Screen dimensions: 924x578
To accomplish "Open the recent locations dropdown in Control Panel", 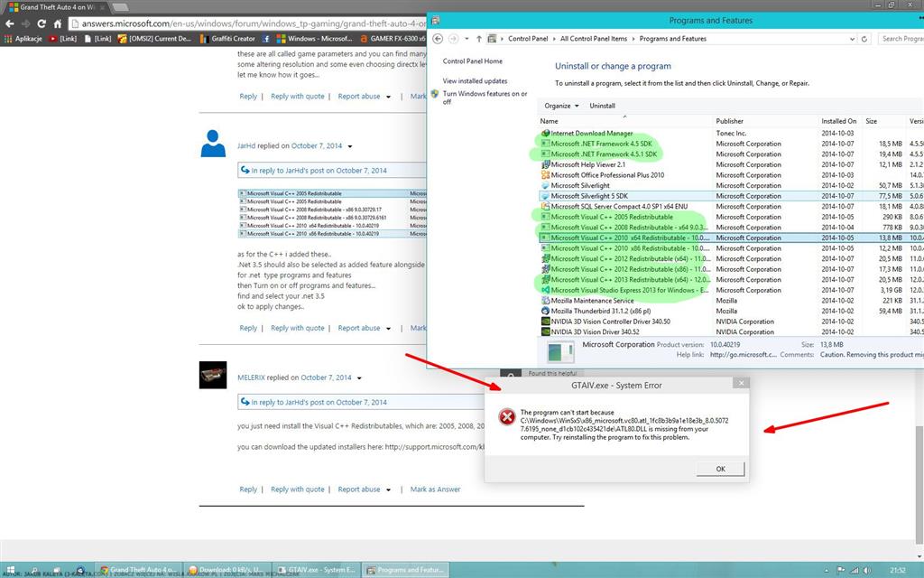I will pos(467,38).
